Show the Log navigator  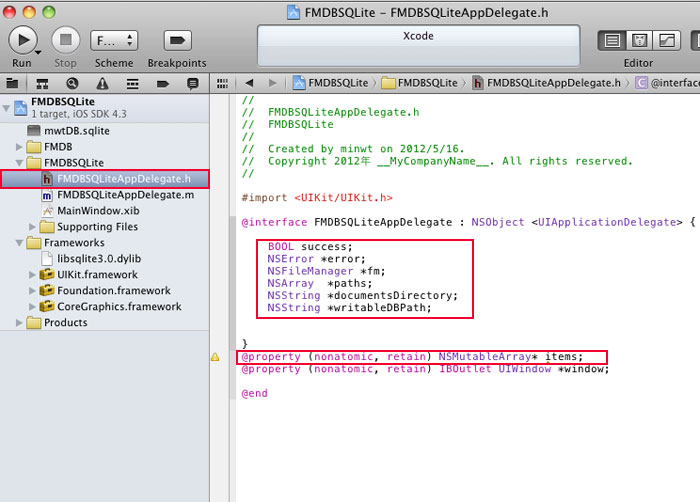(x=193, y=83)
